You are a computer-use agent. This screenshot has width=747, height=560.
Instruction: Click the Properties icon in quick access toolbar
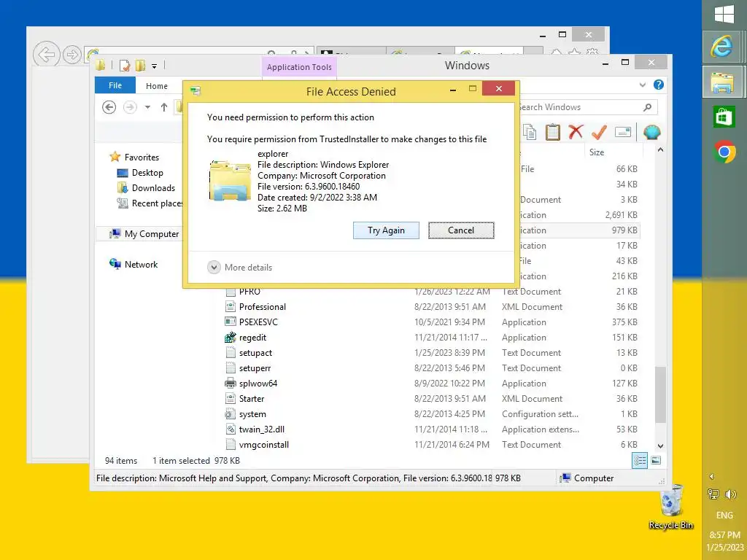click(124, 66)
